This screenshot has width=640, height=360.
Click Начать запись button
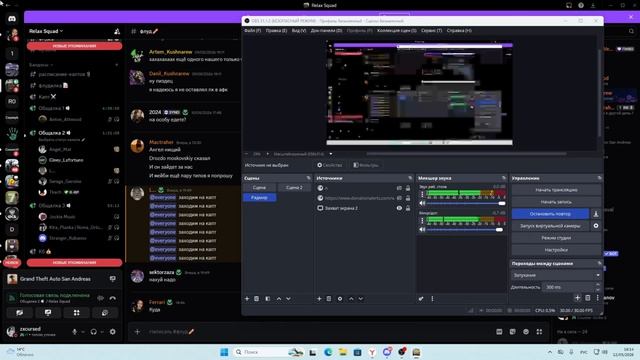556,202
